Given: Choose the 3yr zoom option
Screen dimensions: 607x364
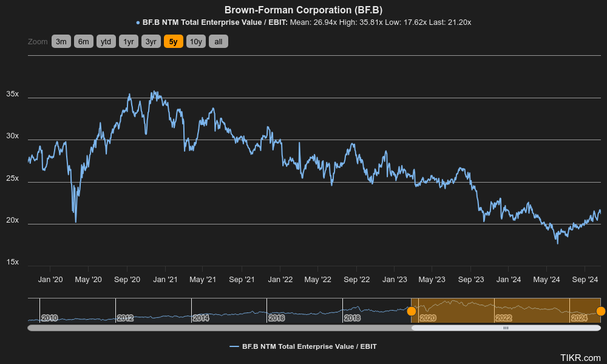Looking at the screenshot, I should click(151, 42).
